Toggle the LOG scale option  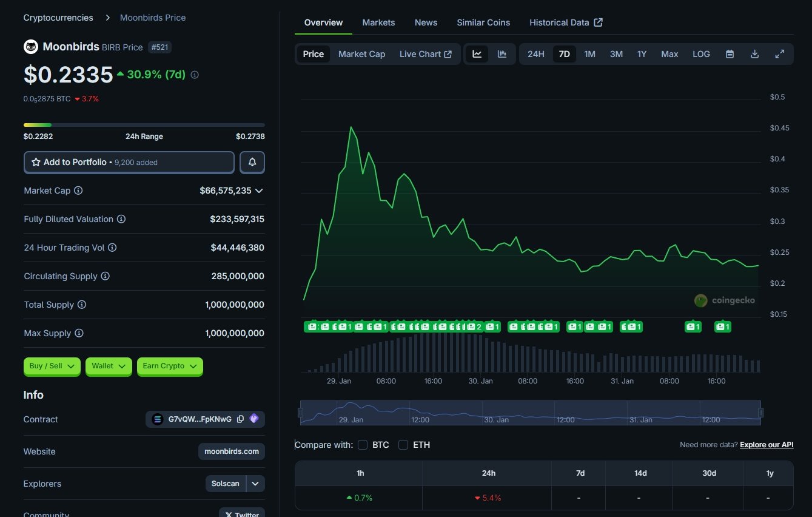coord(701,54)
